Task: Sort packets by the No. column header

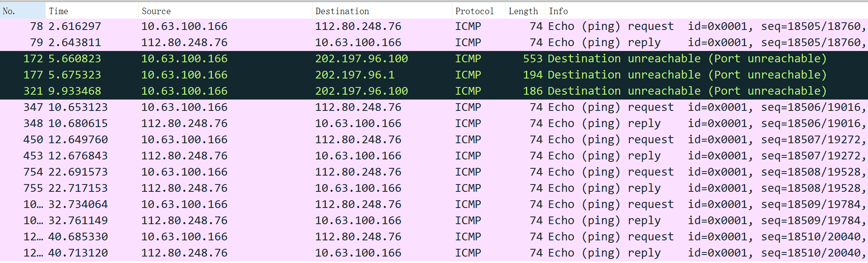Action: tap(23, 11)
